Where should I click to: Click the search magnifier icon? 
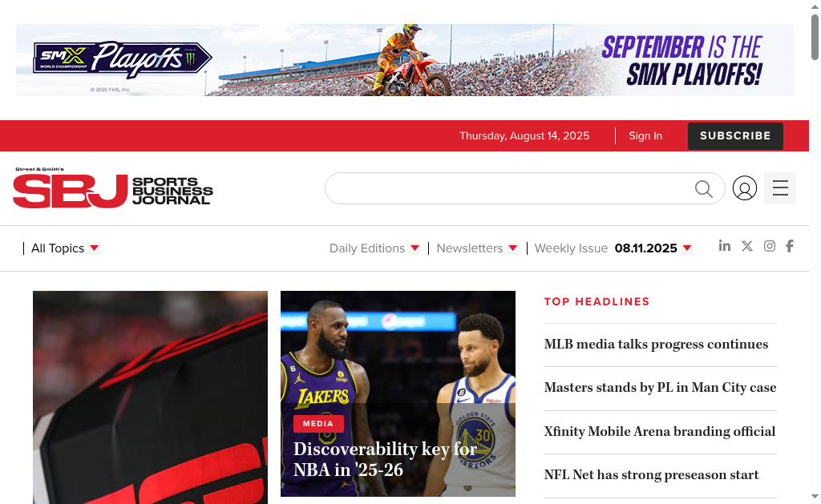[704, 188]
